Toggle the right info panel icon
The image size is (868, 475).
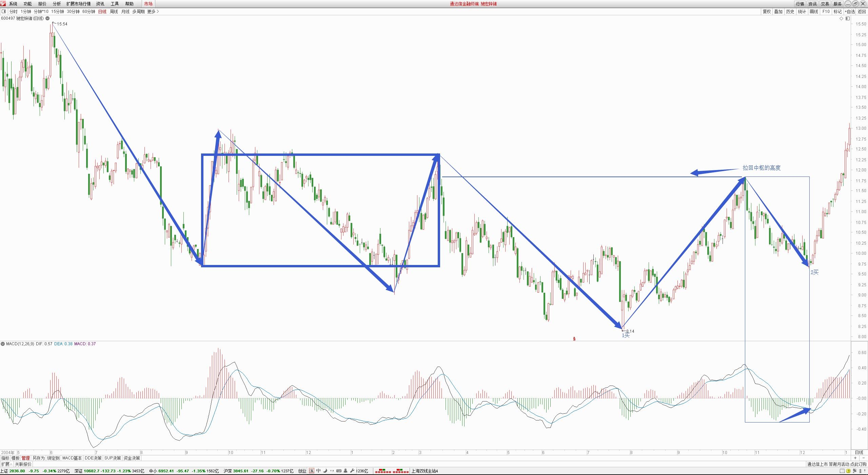pos(847,18)
